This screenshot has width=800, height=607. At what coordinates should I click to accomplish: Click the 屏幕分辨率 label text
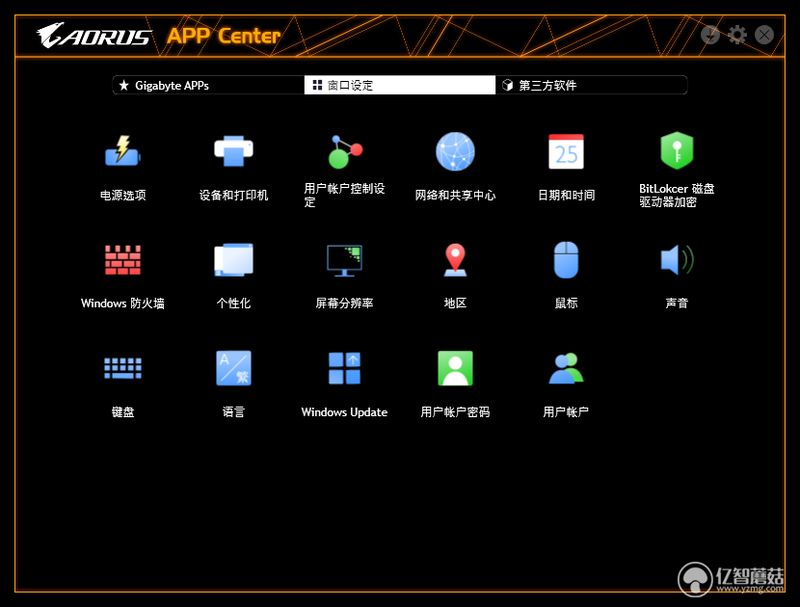tap(344, 304)
